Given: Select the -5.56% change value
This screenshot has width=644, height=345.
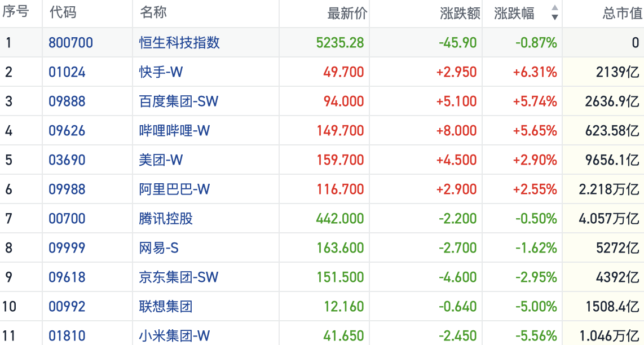Looking at the screenshot, I should [537, 336].
